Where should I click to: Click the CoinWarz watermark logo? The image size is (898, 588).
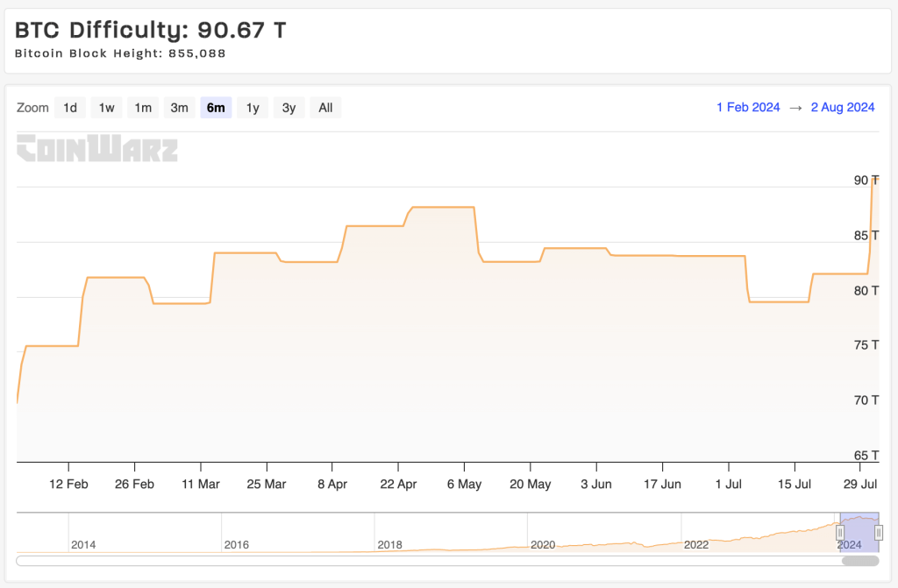point(97,148)
